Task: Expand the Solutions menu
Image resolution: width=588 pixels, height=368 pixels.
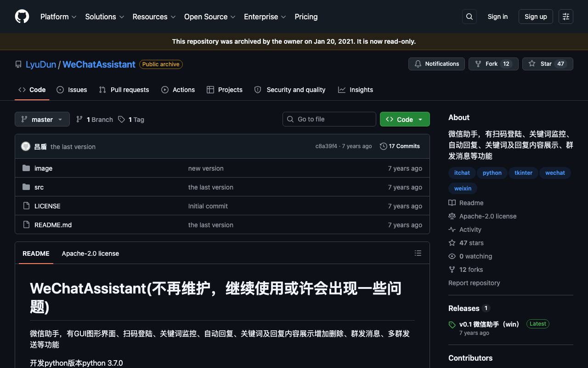Action: (x=105, y=17)
